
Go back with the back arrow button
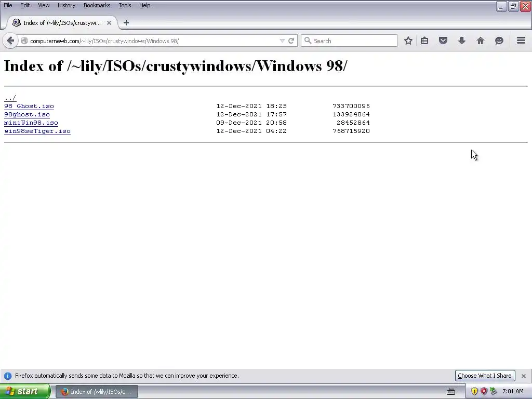(10, 41)
